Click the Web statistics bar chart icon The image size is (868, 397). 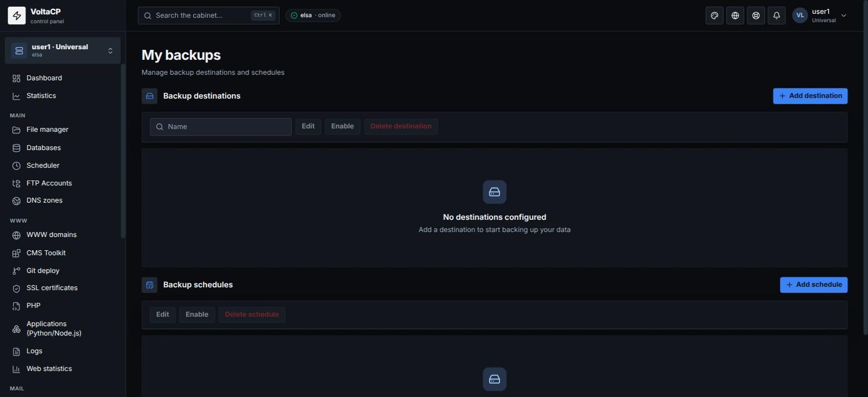(17, 369)
